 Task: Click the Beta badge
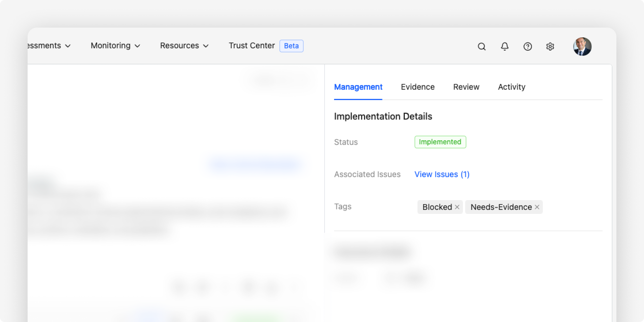tap(291, 46)
